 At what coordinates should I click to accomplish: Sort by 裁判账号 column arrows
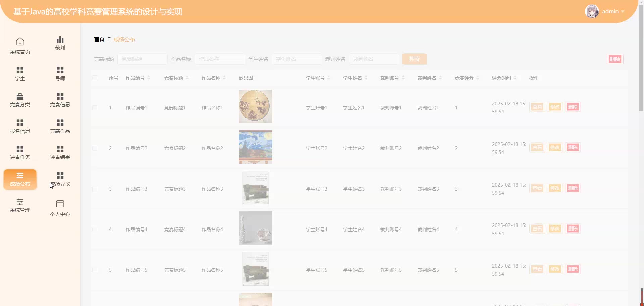tap(403, 78)
